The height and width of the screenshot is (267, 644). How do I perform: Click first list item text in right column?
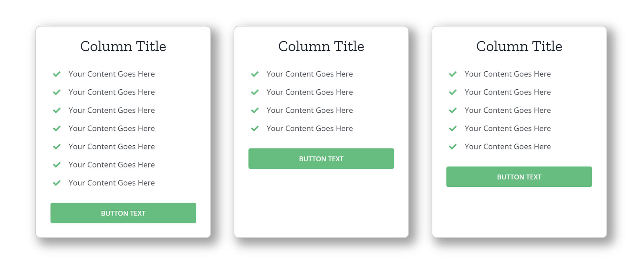(508, 74)
